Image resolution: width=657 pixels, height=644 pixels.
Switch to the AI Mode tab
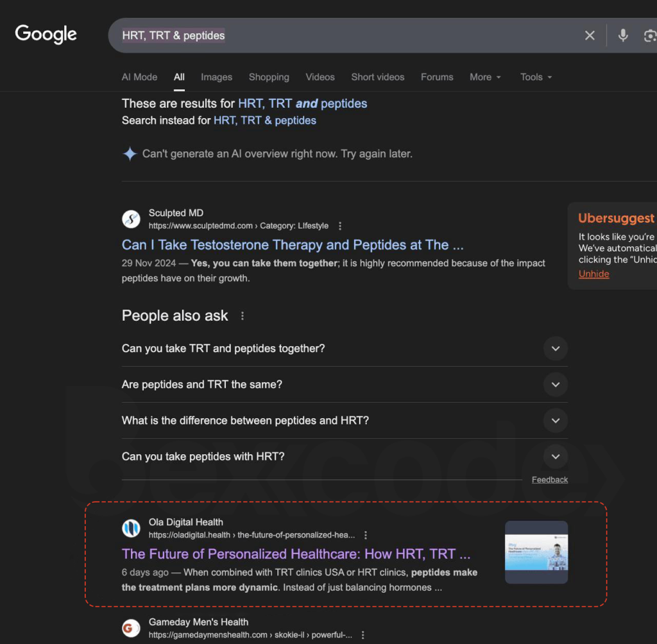pyautogui.click(x=139, y=77)
